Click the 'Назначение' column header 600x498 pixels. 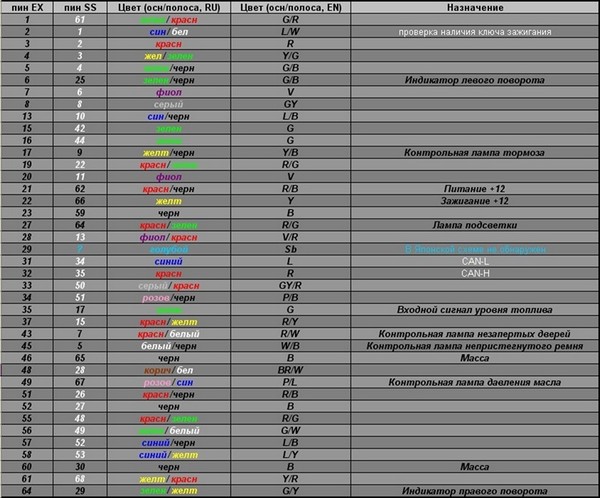474,7
